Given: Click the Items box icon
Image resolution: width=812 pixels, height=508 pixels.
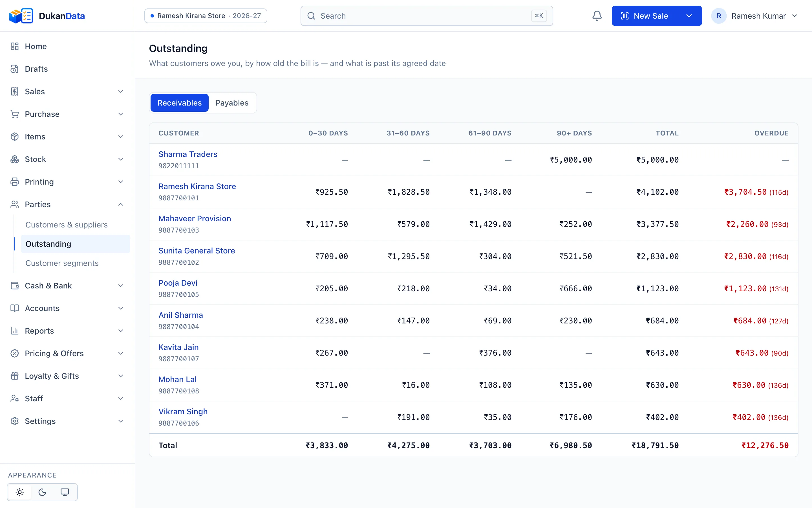Looking at the screenshot, I should [14, 136].
